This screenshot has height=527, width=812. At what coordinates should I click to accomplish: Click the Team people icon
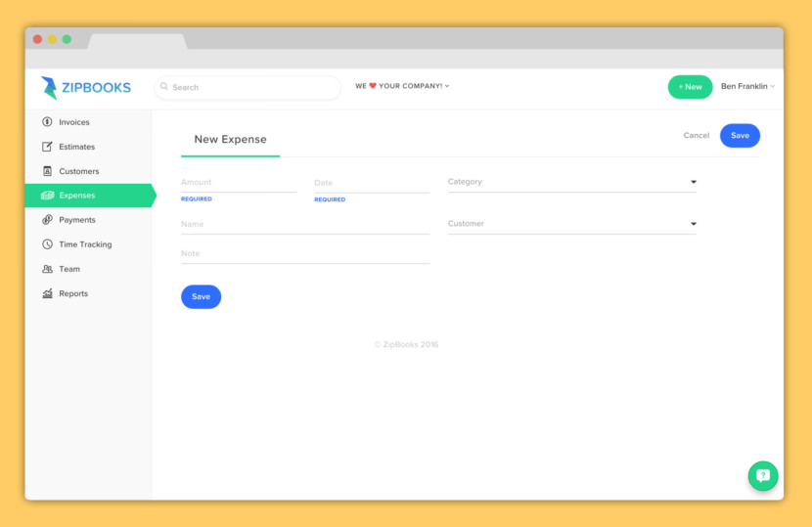[47, 269]
